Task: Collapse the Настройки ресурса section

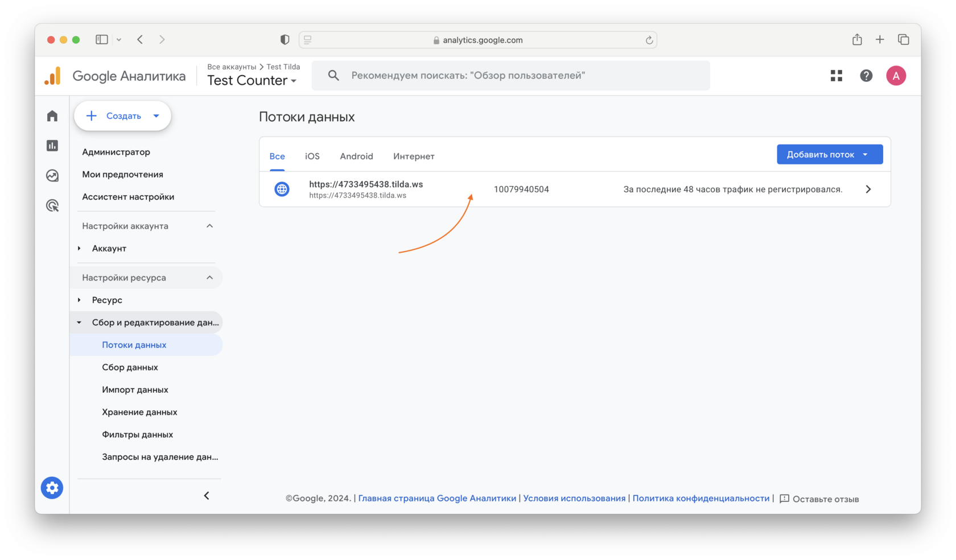Action: click(x=209, y=278)
